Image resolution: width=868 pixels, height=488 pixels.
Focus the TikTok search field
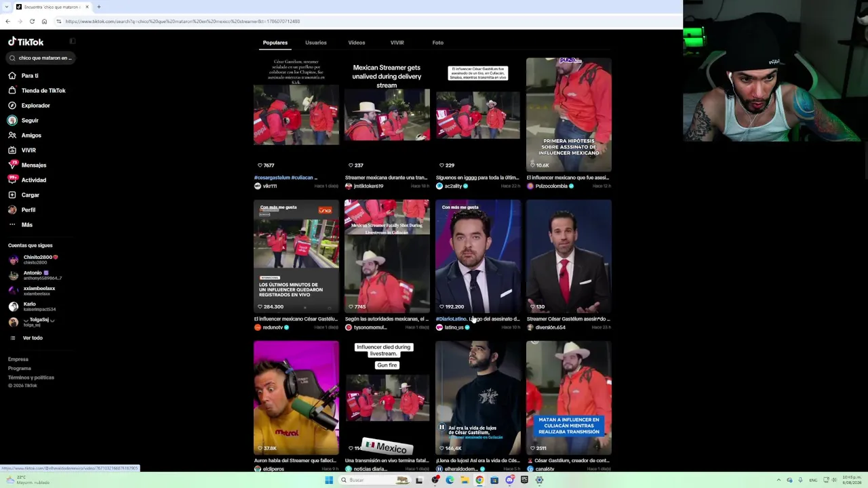tap(42, 58)
